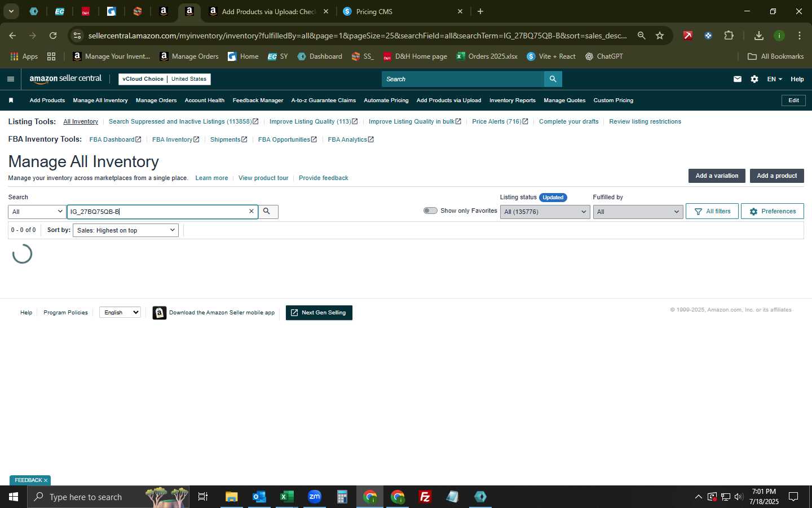Viewport: 812px width, 508px height.
Task: Open Feedback Manager nav item
Action: pos(258,100)
